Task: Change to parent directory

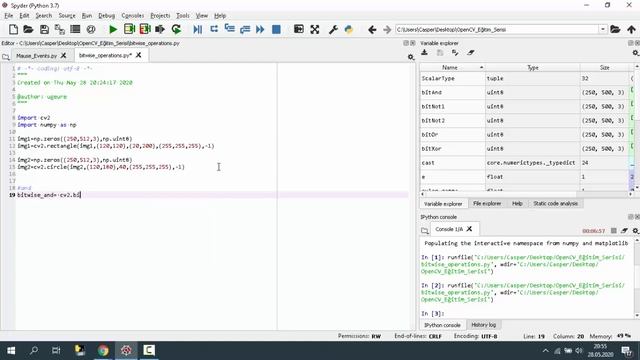Action: pos(631,29)
